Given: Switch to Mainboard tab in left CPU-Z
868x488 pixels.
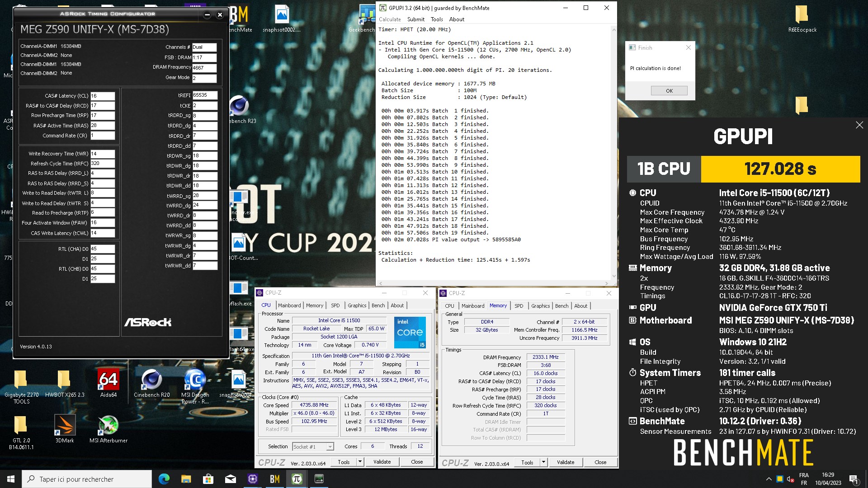Looking at the screenshot, I should (289, 305).
